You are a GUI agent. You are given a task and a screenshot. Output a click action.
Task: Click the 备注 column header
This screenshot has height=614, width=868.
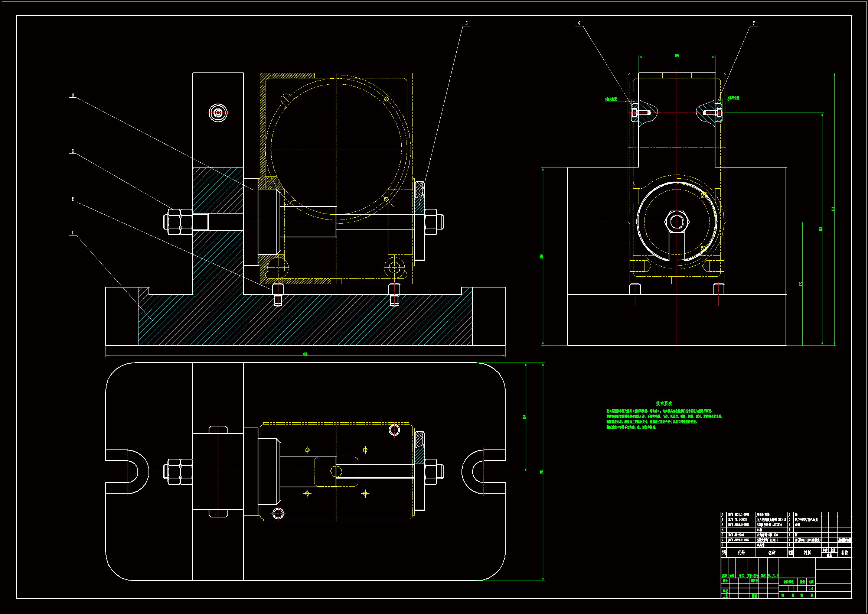coord(844,553)
